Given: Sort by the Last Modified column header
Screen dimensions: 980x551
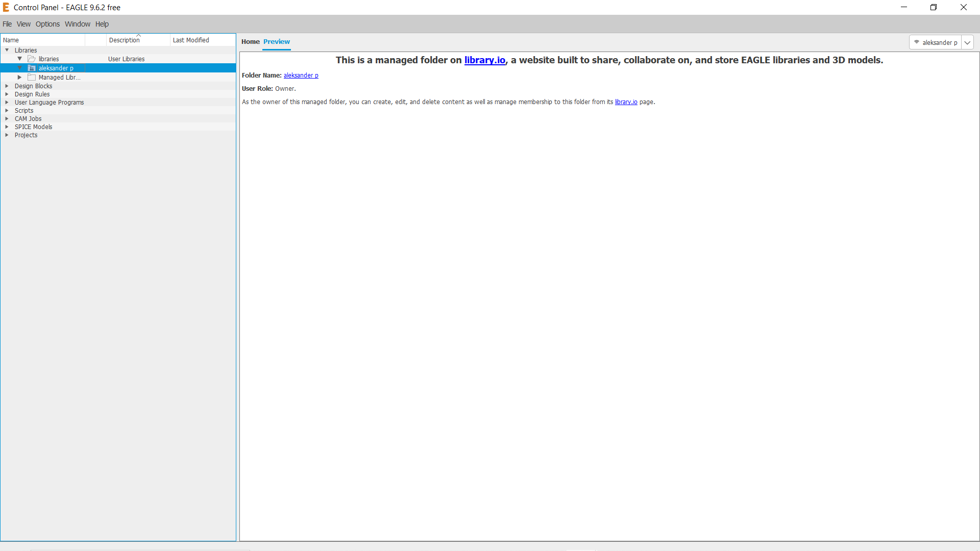Looking at the screenshot, I should pos(202,40).
